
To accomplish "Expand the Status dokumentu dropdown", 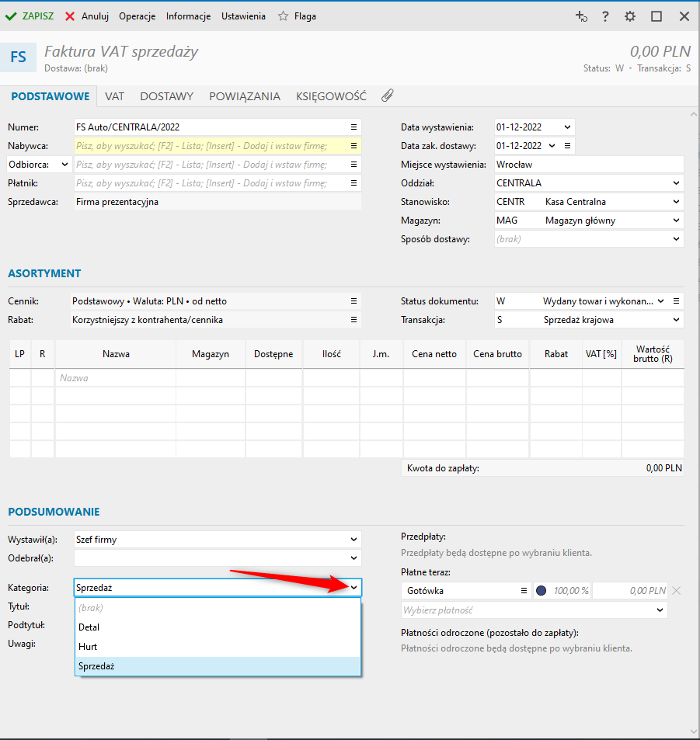I will tap(661, 301).
